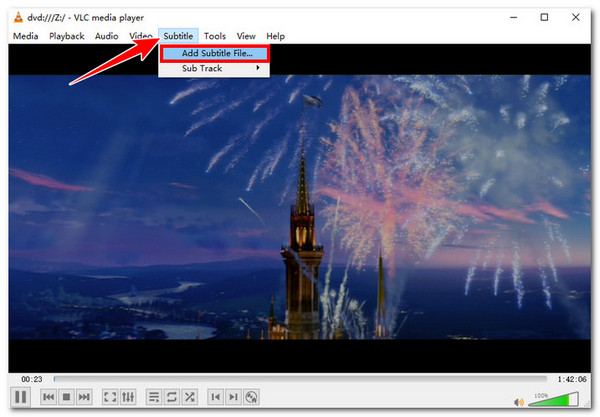Click the previous media button

pyautogui.click(x=49, y=397)
